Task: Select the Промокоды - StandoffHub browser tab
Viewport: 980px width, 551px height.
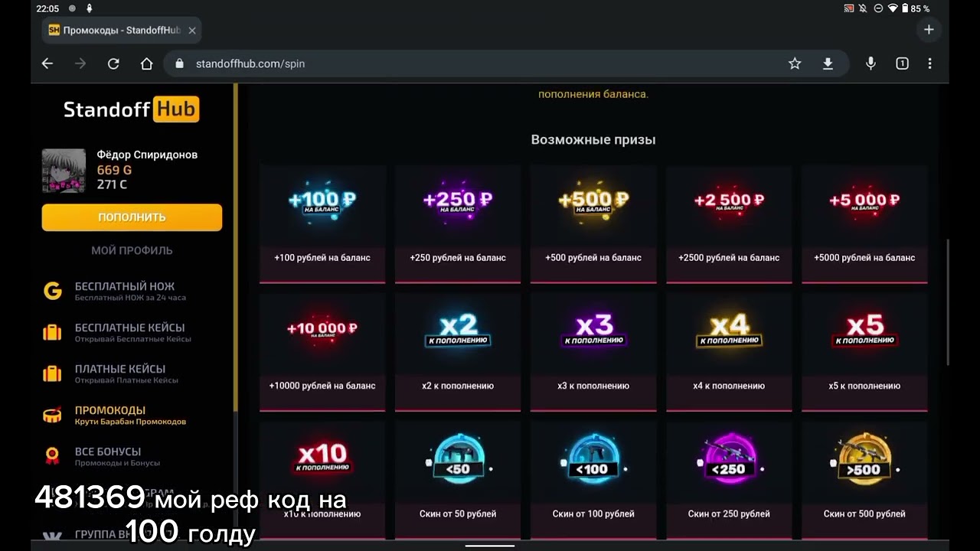Action: [x=122, y=31]
